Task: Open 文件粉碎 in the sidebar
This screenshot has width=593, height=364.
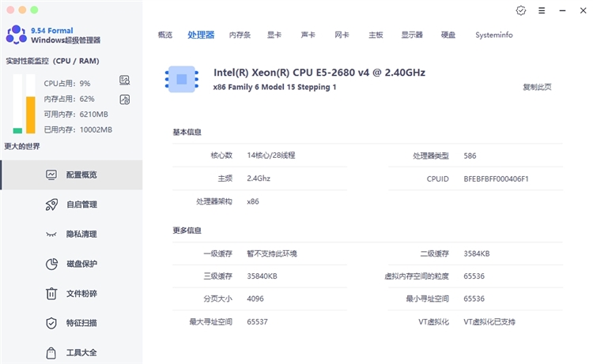Action: pos(72,294)
